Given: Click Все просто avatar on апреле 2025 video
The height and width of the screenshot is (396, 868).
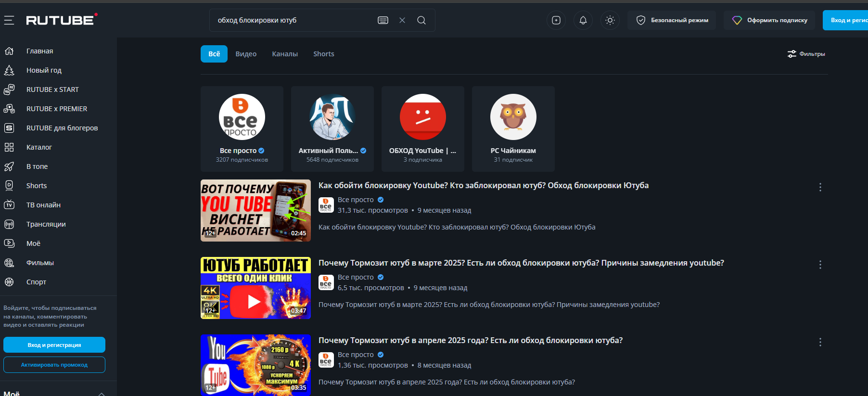Looking at the screenshot, I should pyautogui.click(x=326, y=360).
